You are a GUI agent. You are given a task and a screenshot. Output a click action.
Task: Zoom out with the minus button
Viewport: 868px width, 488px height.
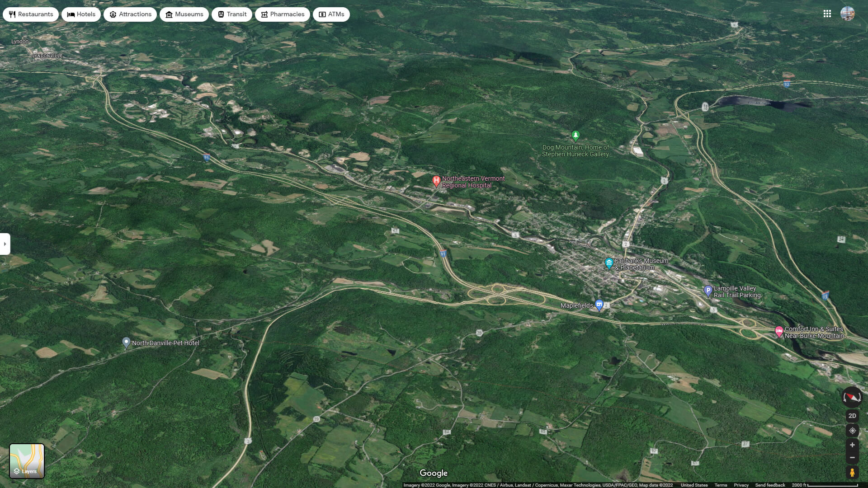(x=852, y=458)
